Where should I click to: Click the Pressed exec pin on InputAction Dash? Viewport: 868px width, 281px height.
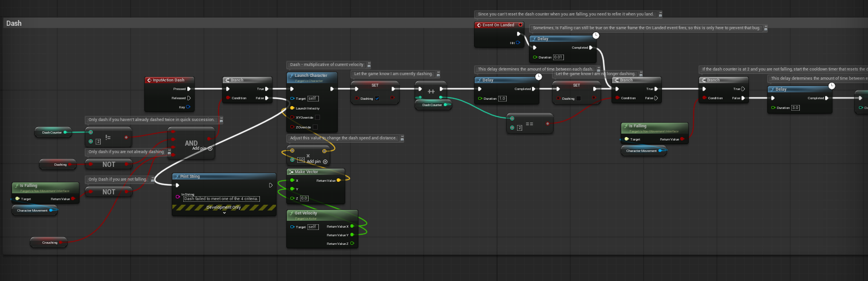pyautogui.click(x=189, y=89)
